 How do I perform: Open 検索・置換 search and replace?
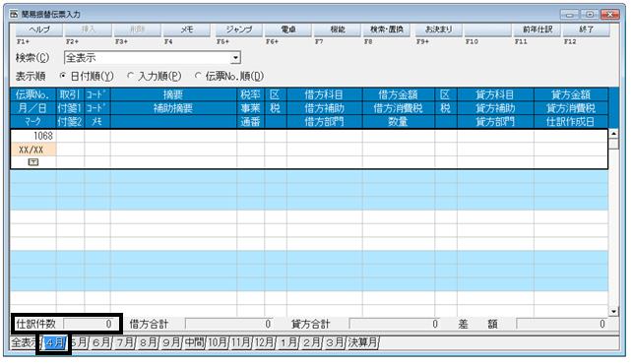(x=387, y=30)
